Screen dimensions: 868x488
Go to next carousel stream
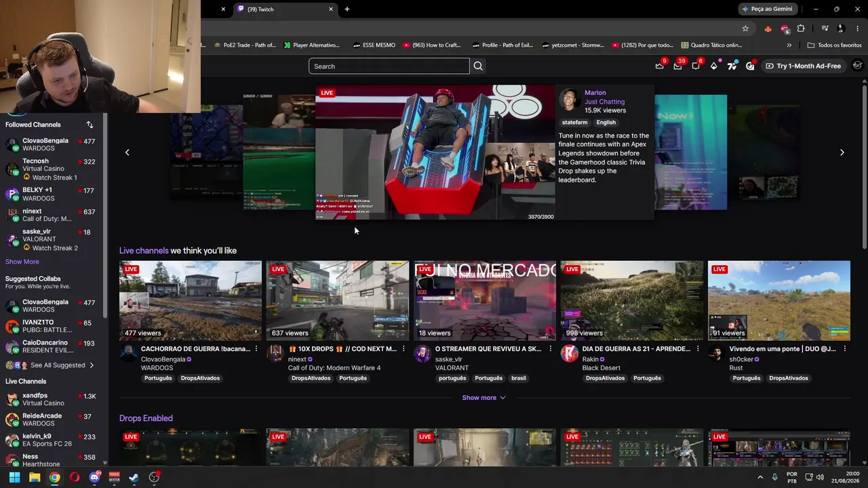pyautogui.click(x=842, y=152)
